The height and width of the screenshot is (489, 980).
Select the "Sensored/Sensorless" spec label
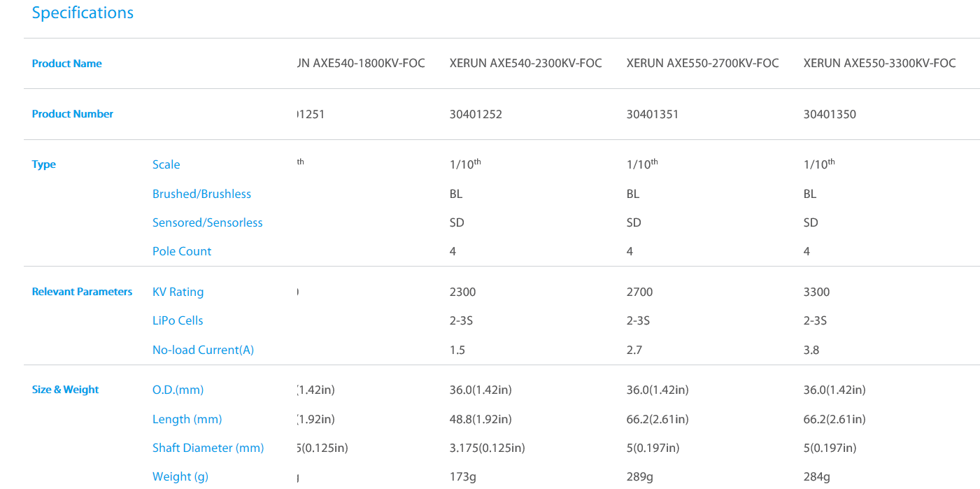coord(208,222)
